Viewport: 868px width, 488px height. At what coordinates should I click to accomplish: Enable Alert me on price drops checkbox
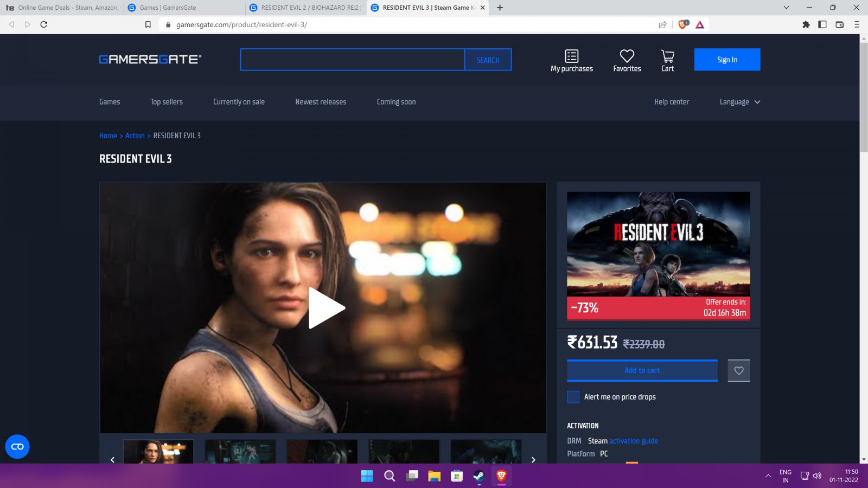(573, 397)
